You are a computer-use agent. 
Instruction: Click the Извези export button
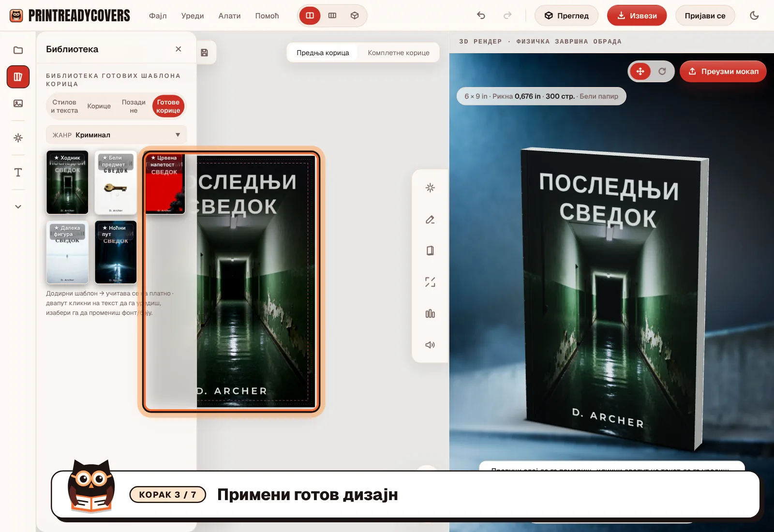click(637, 15)
